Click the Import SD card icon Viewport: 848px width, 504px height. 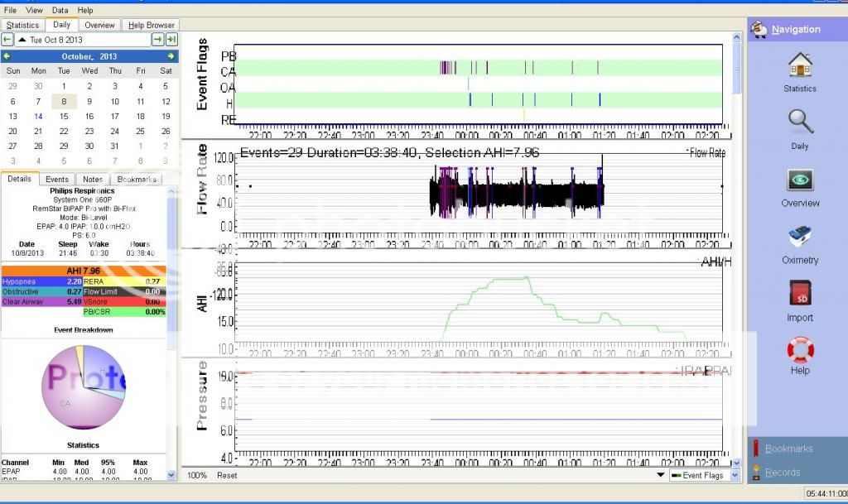click(799, 295)
